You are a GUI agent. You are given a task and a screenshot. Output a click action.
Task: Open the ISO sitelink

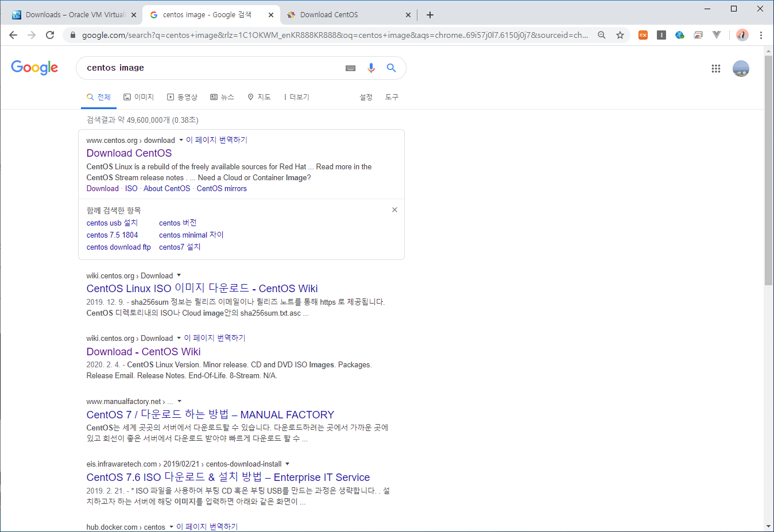[131, 188]
